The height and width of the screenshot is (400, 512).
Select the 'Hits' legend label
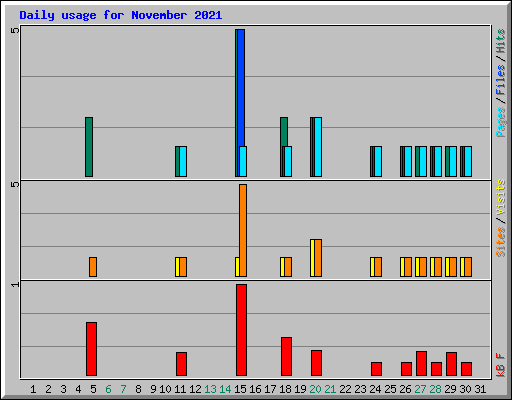tap(501, 41)
